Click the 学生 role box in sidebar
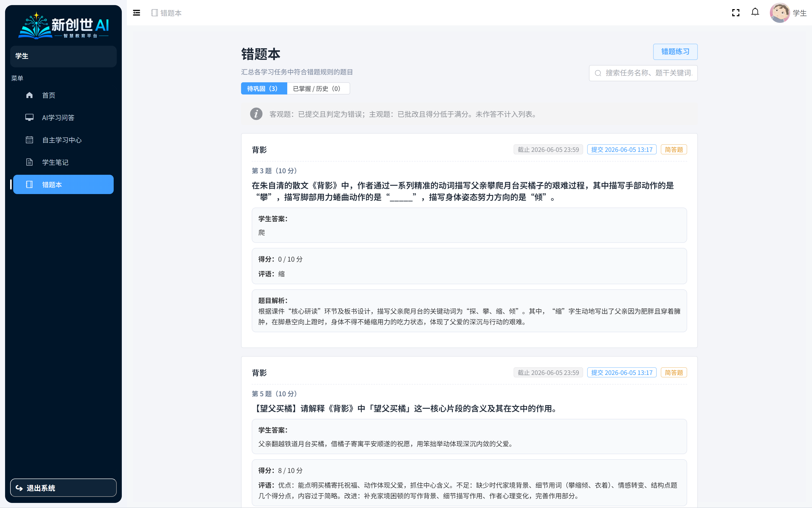812x508 pixels. [x=63, y=56]
